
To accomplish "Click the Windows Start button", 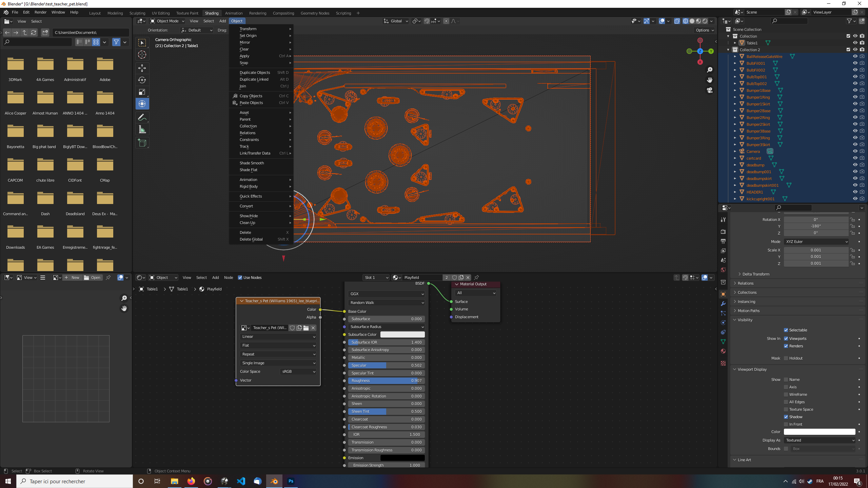I will 8,481.
